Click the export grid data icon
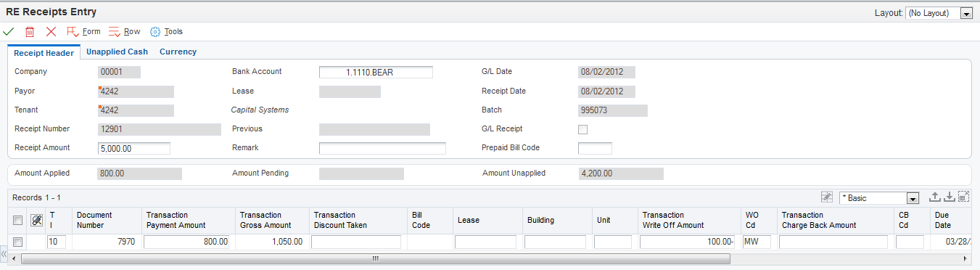Viewport: 980px width, 270px height. pos(935,197)
